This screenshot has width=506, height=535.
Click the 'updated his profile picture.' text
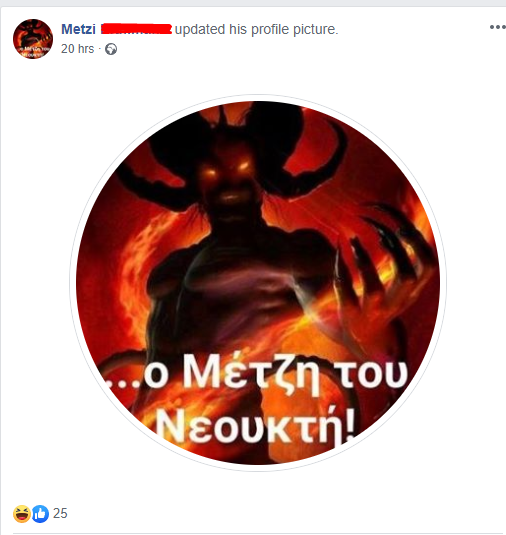tap(256, 29)
